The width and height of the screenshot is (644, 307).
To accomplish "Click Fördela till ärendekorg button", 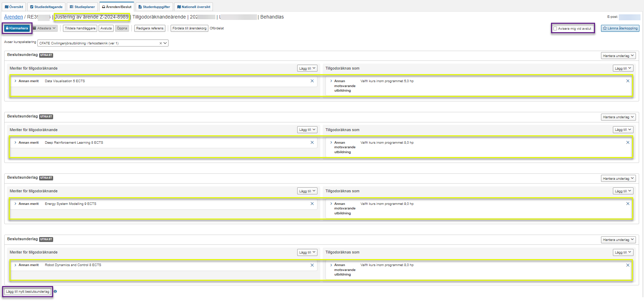I will [189, 28].
